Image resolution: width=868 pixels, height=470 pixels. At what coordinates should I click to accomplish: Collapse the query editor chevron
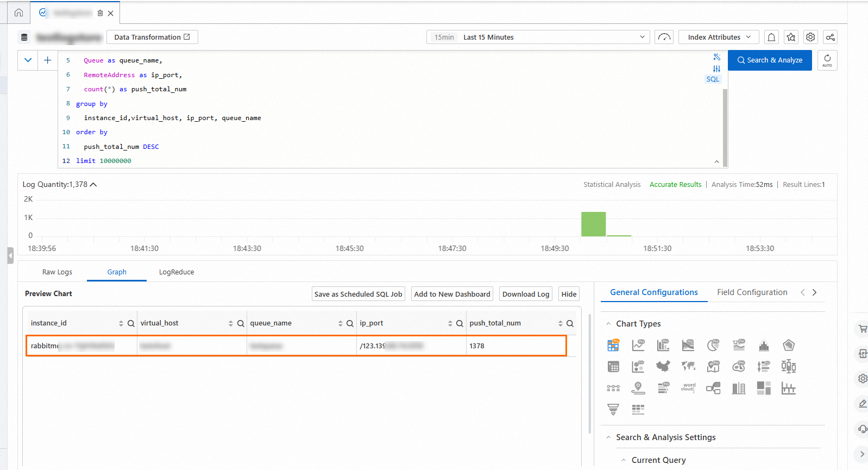click(x=28, y=60)
